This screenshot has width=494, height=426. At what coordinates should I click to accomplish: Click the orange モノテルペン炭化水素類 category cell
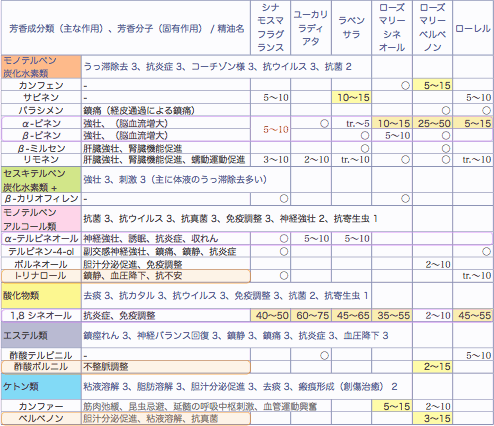(x=41, y=67)
